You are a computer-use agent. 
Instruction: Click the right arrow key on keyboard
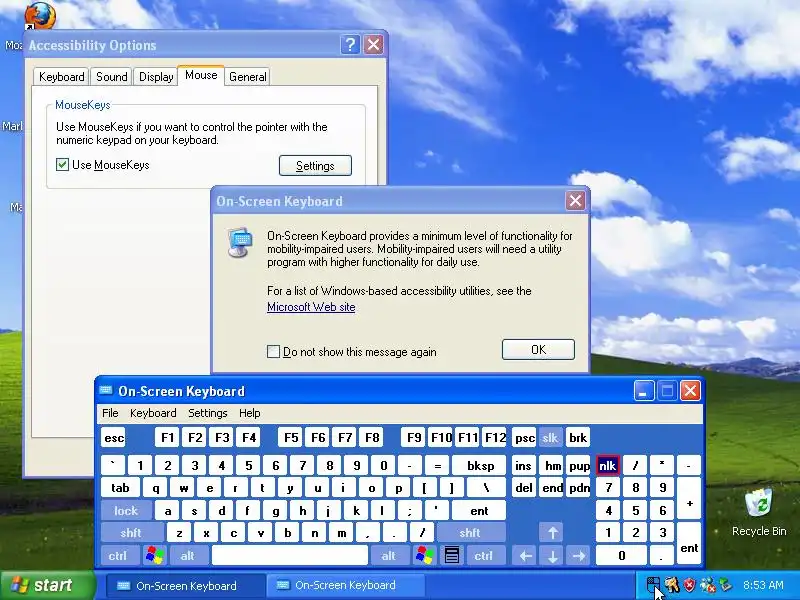(x=579, y=555)
